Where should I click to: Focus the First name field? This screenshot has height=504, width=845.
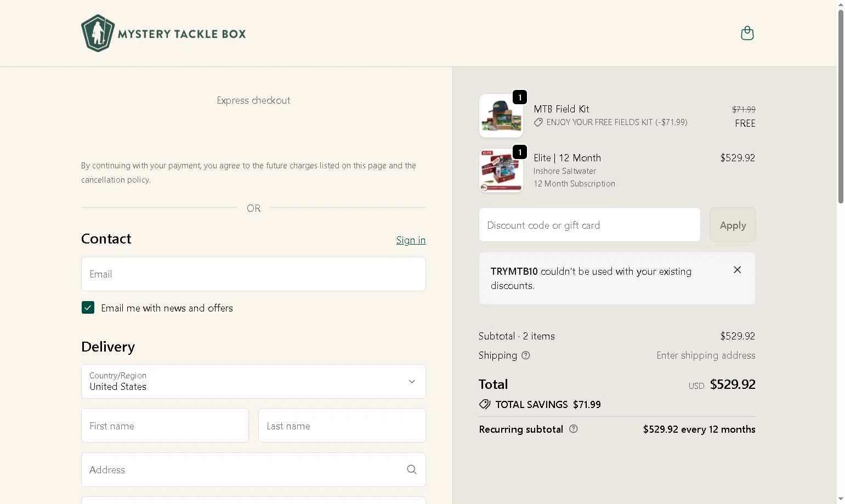click(x=165, y=426)
